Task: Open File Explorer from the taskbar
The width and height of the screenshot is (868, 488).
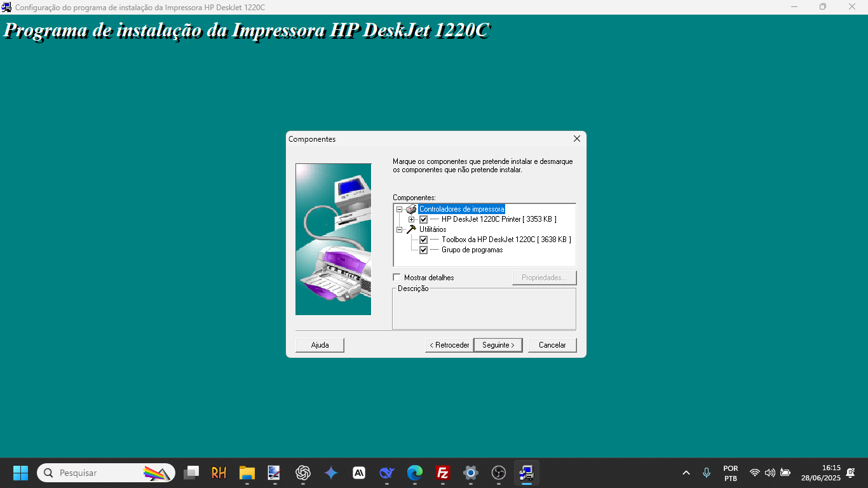Action: coord(247,473)
